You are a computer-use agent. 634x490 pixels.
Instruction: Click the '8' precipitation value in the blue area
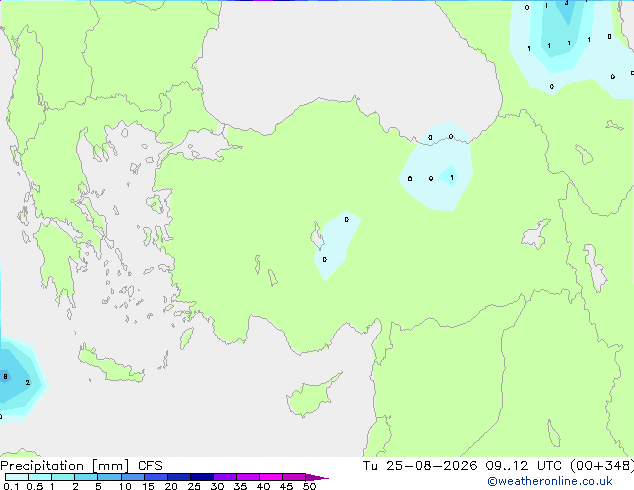(5, 376)
